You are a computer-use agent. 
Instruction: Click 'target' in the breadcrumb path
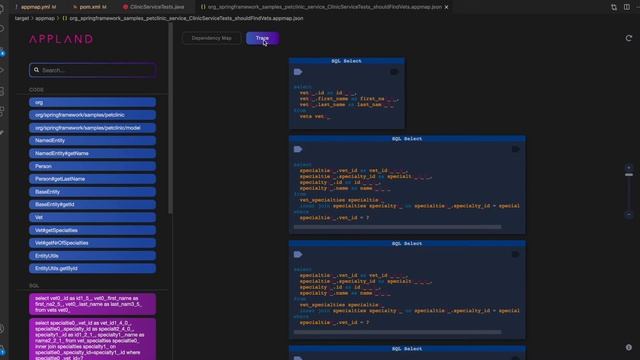(x=22, y=18)
